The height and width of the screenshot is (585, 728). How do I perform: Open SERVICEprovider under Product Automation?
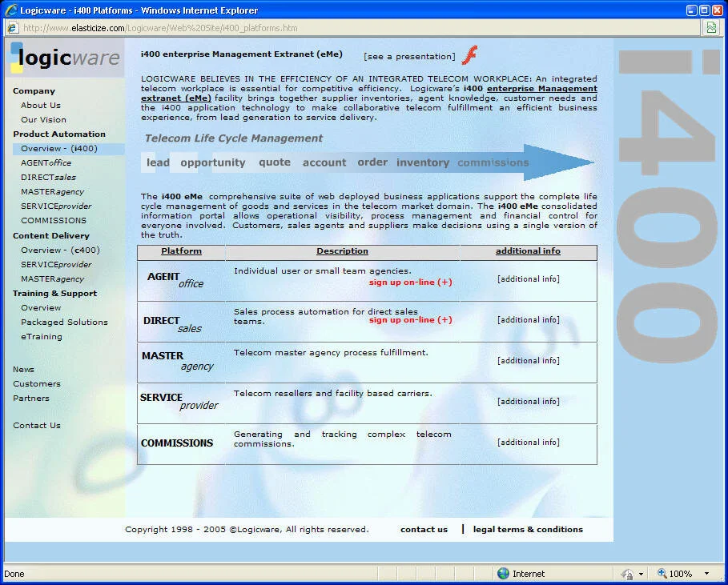pyautogui.click(x=56, y=206)
